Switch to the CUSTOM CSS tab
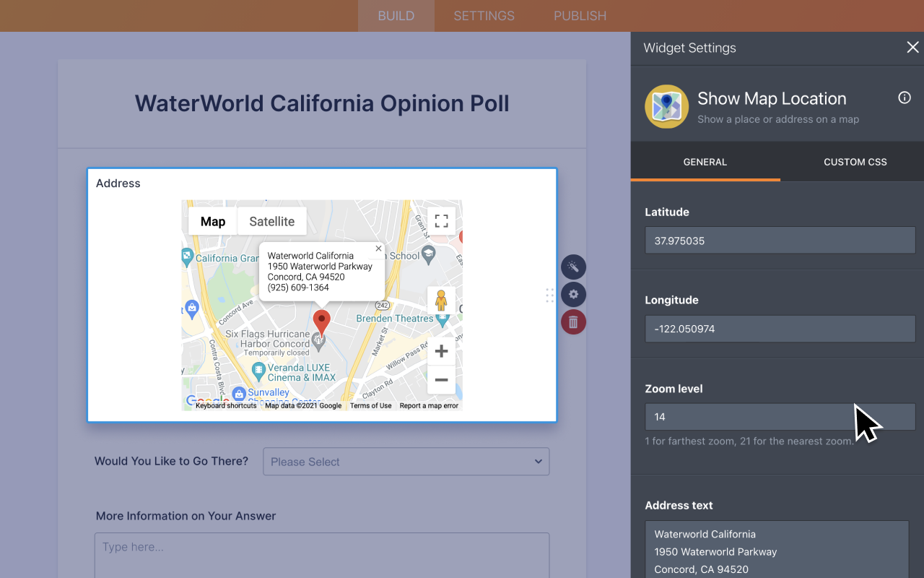This screenshot has width=924, height=578. [x=855, y=162]
